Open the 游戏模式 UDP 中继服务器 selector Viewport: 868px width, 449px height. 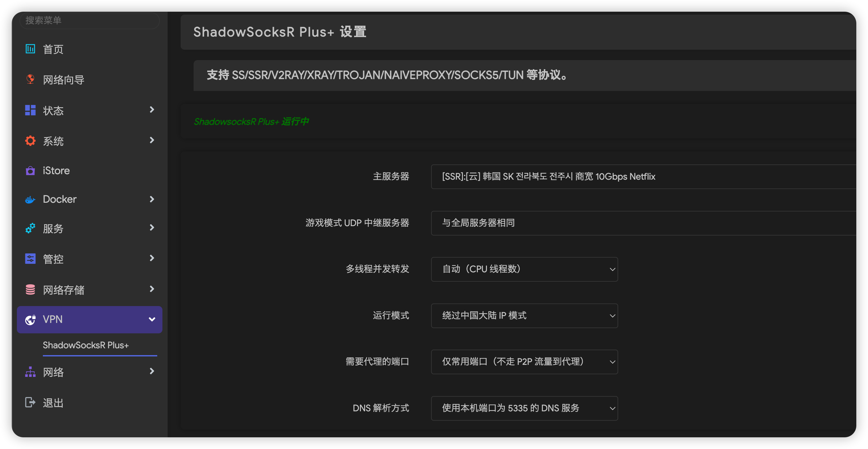pyautogui.click(x=644, y=223)
